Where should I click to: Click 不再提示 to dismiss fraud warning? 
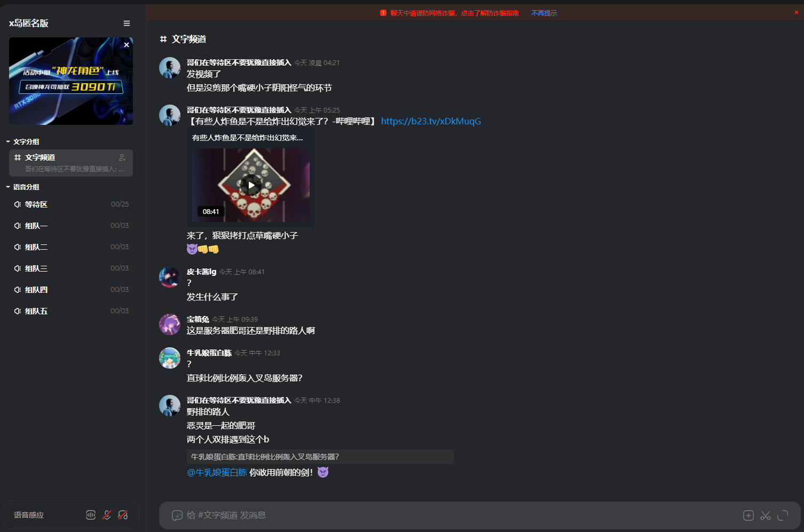pos(544,13)
